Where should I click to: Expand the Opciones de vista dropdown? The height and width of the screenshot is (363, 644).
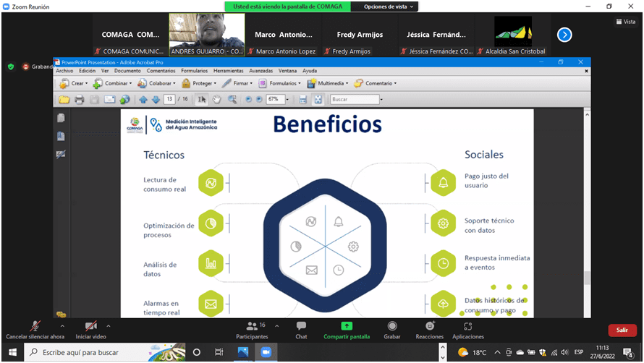pyautogui.click(x=391, y=7)
